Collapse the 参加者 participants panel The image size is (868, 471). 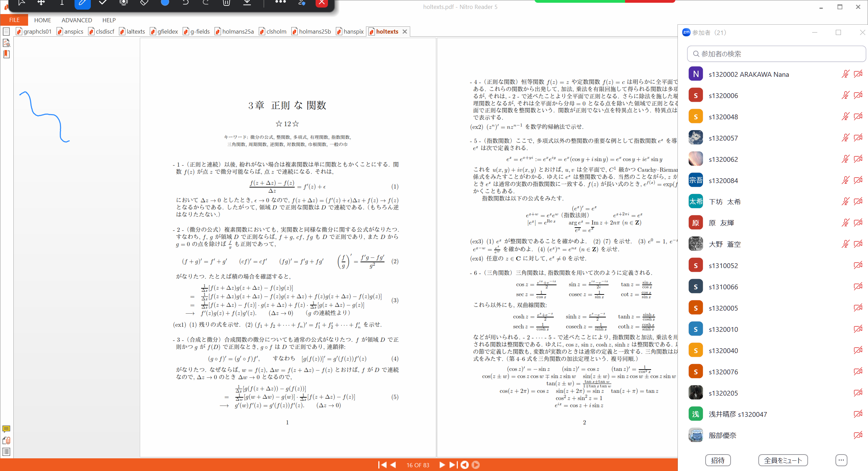pos(815,33)
